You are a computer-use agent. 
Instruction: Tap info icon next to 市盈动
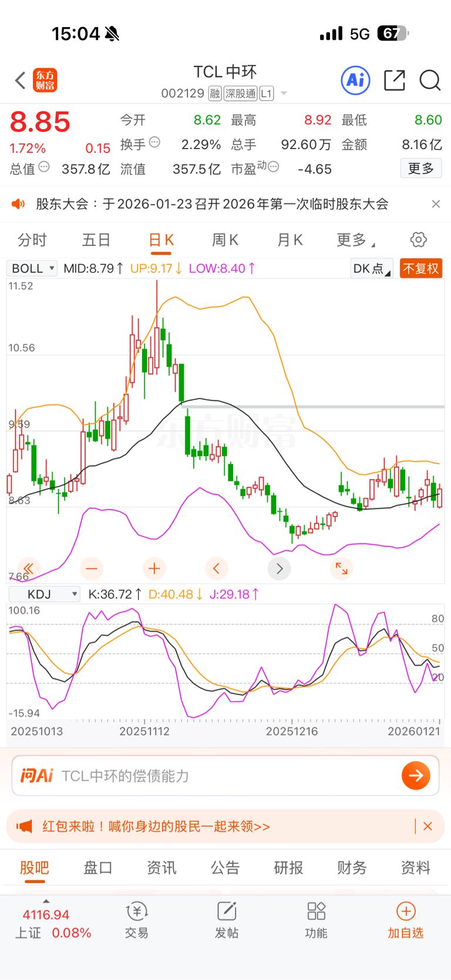273,167
